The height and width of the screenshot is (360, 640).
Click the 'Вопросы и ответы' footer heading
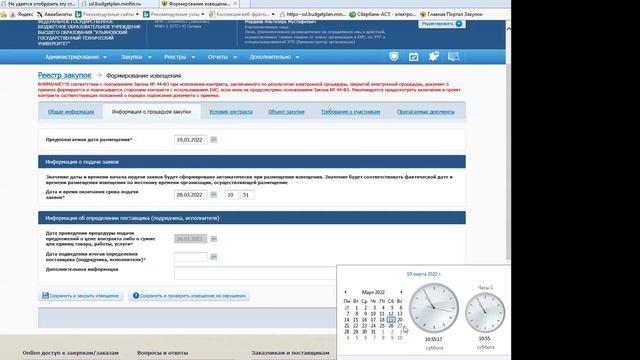(x=162, y=353)
